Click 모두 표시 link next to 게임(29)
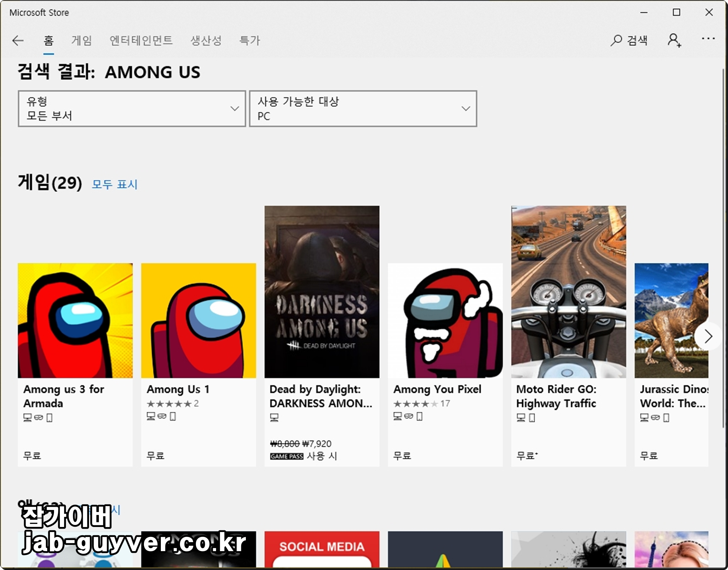This screenshot has width=728, height=570. pyautogui.click(x=114, y=184)
